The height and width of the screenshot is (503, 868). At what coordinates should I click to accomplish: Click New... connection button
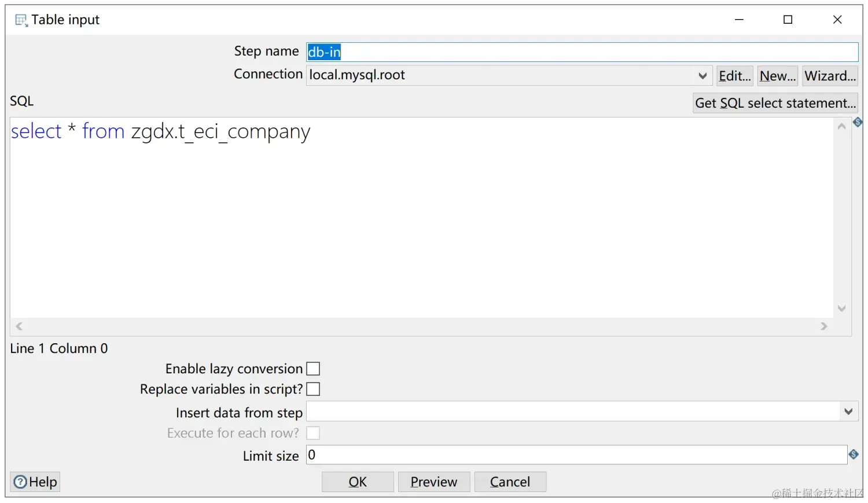click(x=778, y=76)
